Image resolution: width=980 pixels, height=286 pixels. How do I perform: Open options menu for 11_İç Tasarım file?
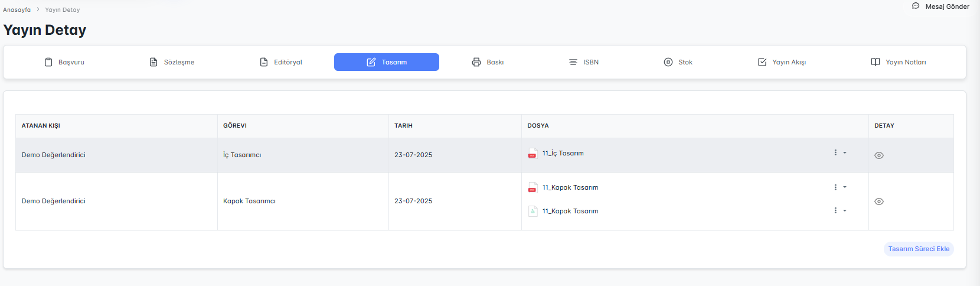(x=839, y=152)
